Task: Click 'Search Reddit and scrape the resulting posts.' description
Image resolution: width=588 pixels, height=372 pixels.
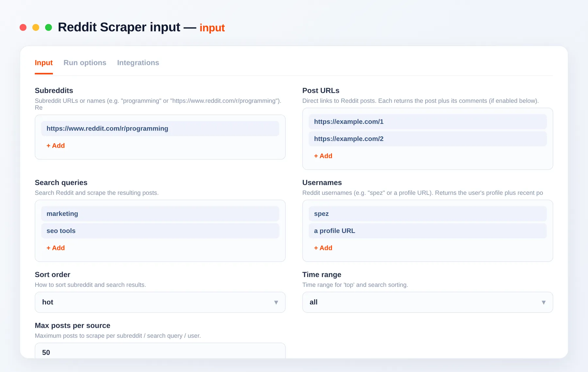Action: (97, 193)
